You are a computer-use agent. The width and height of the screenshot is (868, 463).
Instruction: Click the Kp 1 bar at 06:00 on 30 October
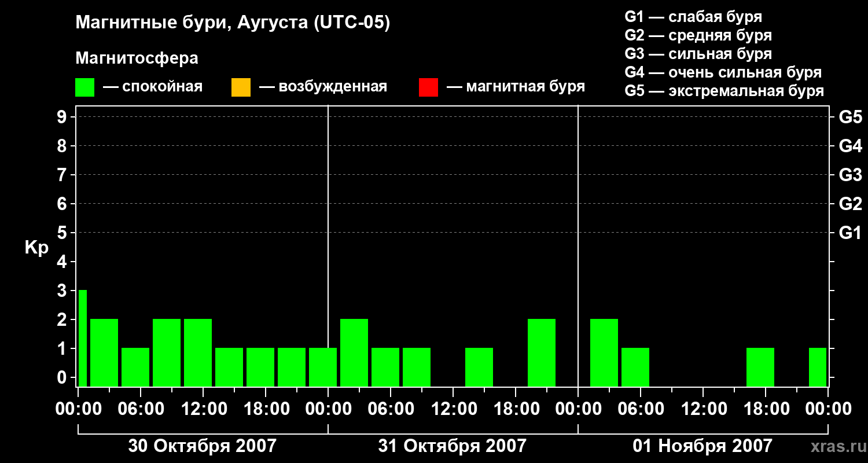pos(135,367)
